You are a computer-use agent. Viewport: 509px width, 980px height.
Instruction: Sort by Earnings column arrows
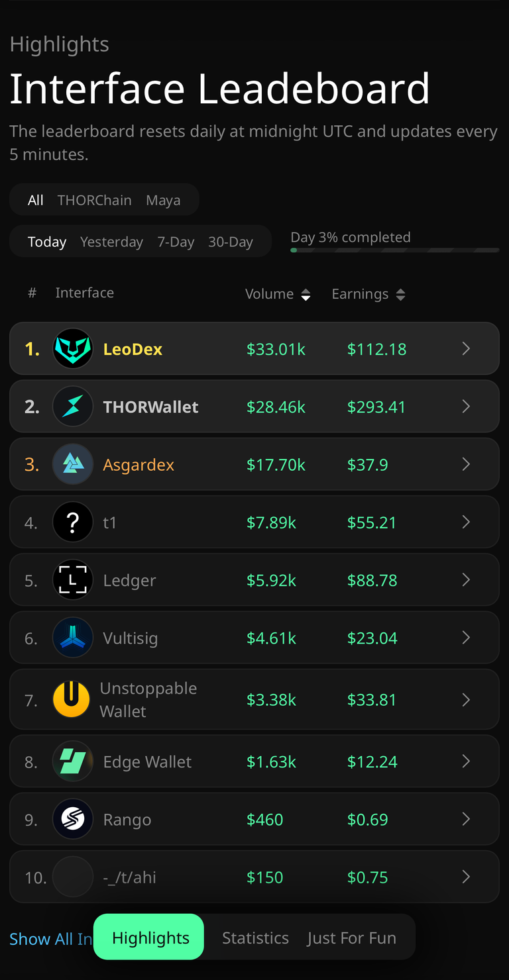pyautogui.click(x=400, y=295)
